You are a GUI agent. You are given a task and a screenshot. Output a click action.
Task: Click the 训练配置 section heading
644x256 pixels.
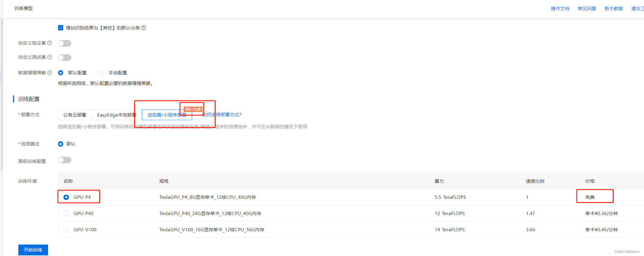point(29,99)
